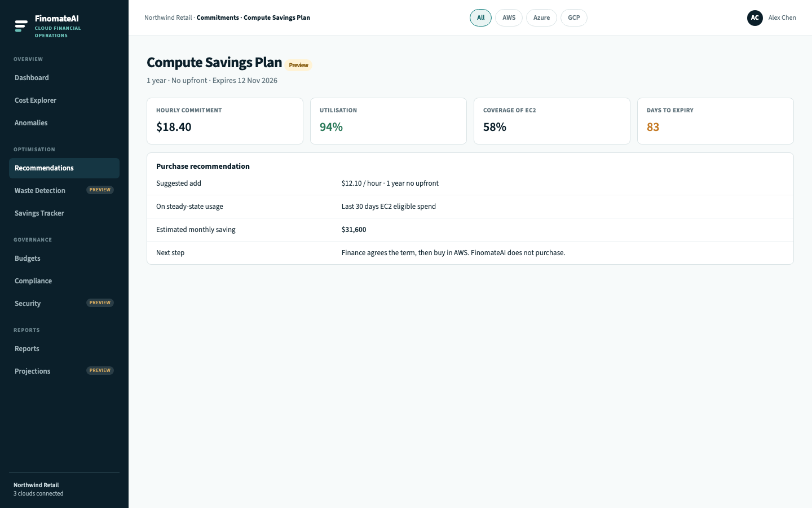Select the All cloud filter

coord(480,18)
